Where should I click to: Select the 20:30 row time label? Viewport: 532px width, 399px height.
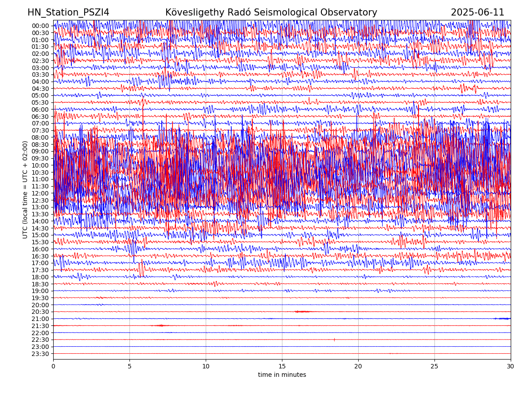coord(40,312)
